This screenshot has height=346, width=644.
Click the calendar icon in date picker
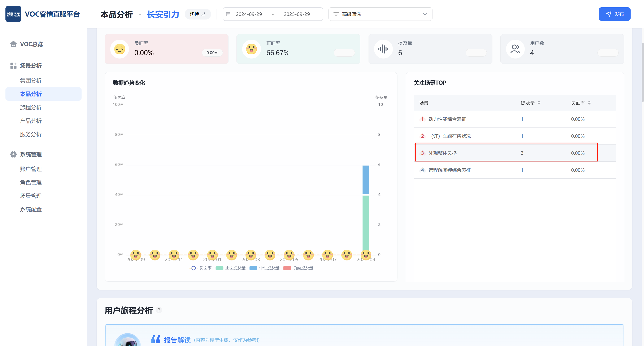pyautogui.click(x=228, y=14)
